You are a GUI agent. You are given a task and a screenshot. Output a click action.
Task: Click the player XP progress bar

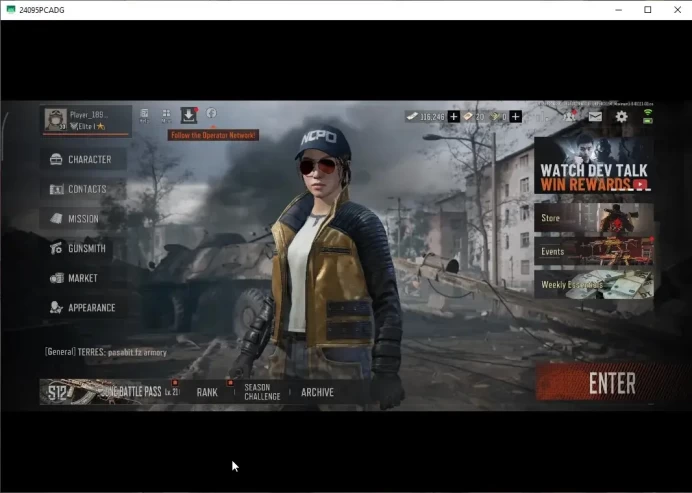[x=86, y=134]
